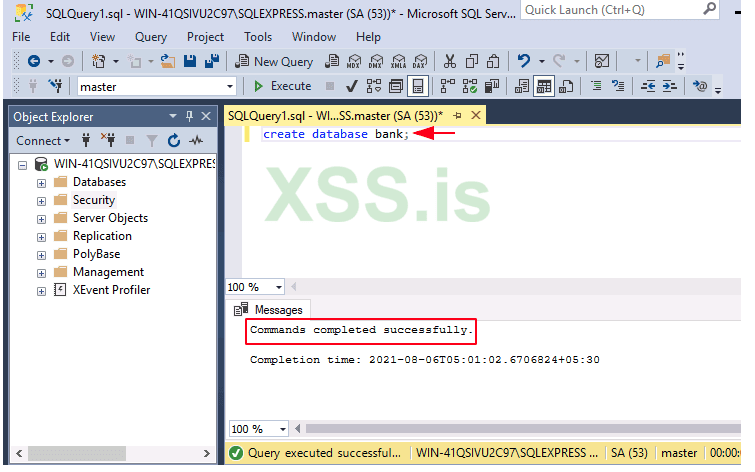
Task: Click the Execute button
Action: (x=282, y=86)
